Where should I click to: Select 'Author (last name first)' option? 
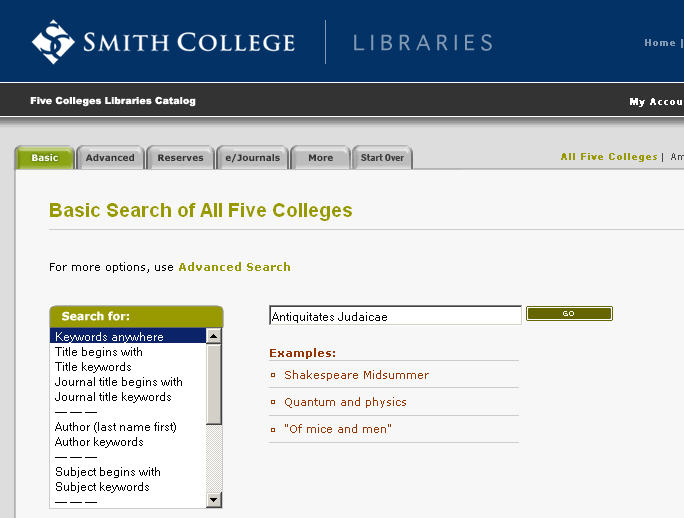click(116, 427)
